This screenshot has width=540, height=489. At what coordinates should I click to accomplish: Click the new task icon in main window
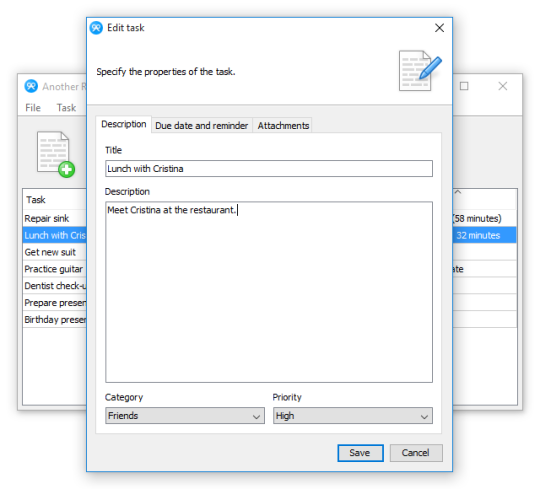coord(56,154)
